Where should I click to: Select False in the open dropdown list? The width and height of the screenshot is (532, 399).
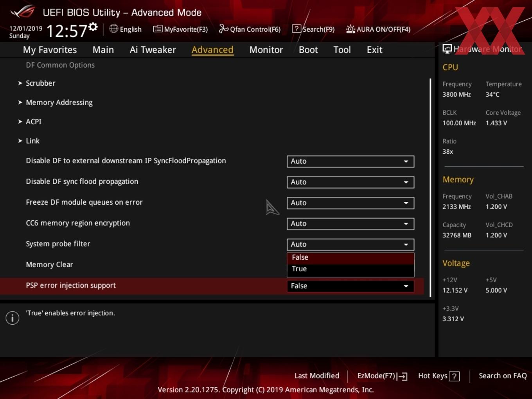coord(350,258)
